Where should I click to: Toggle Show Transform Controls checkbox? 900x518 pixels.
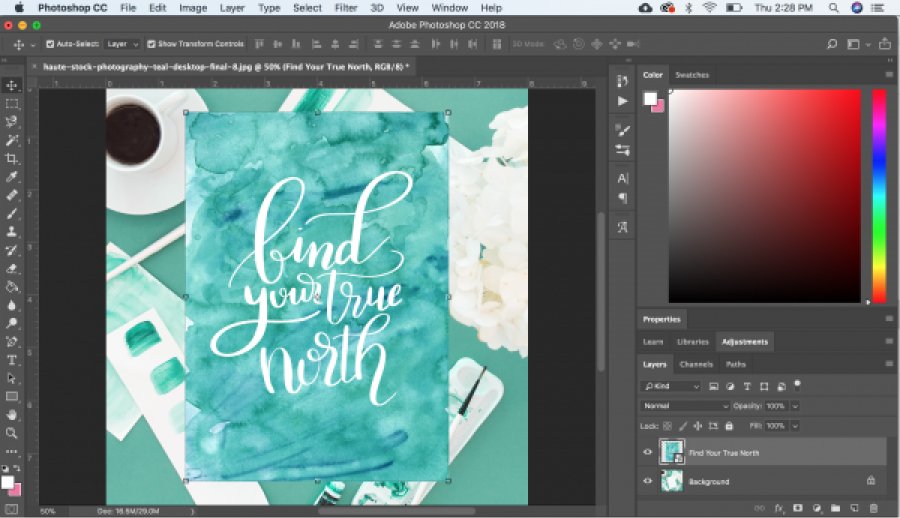pos(151,44)
